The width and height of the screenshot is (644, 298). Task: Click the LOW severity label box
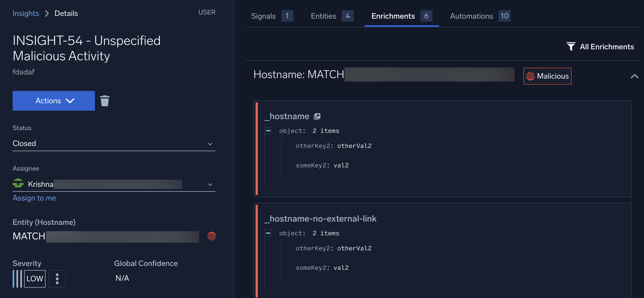coord(35,279)
